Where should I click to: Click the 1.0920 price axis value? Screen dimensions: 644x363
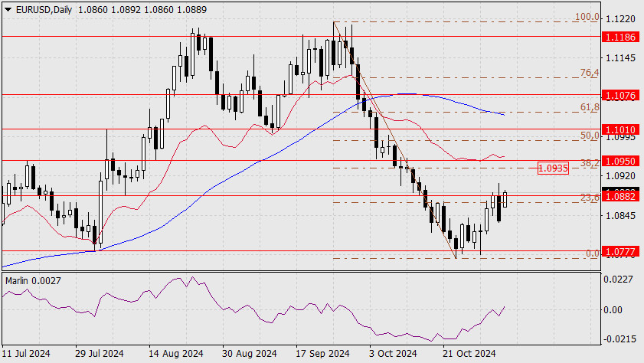tap(620, 176)
